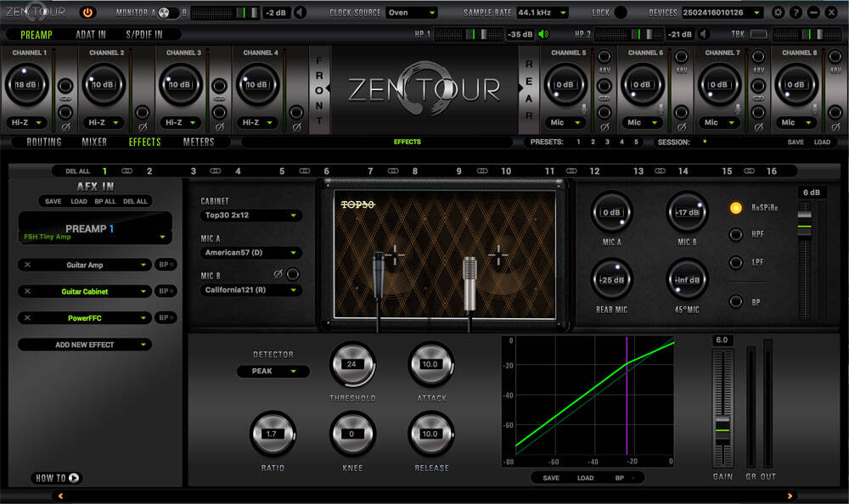Toggle Channel 2 phase invert icon

(x=143, y=128)
